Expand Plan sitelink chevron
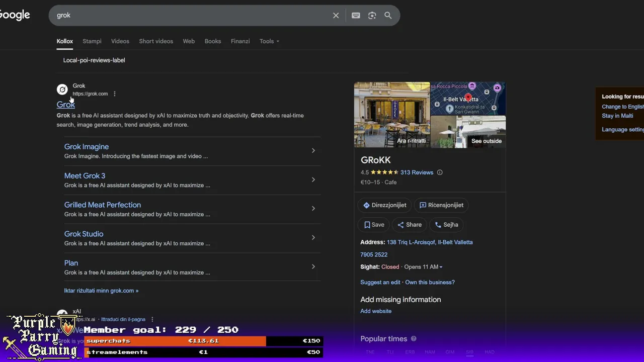 [313, 267]
